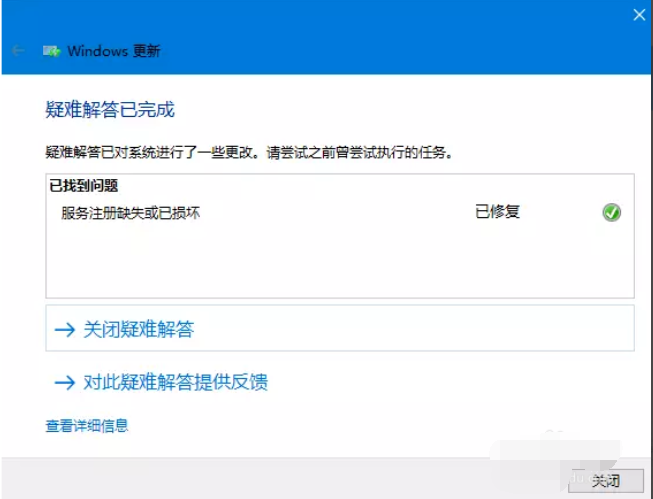Screen dimensions: 653x499
Task: Click the arrow icon beside 关闭疑难解答
Action: tap(65, 330)
